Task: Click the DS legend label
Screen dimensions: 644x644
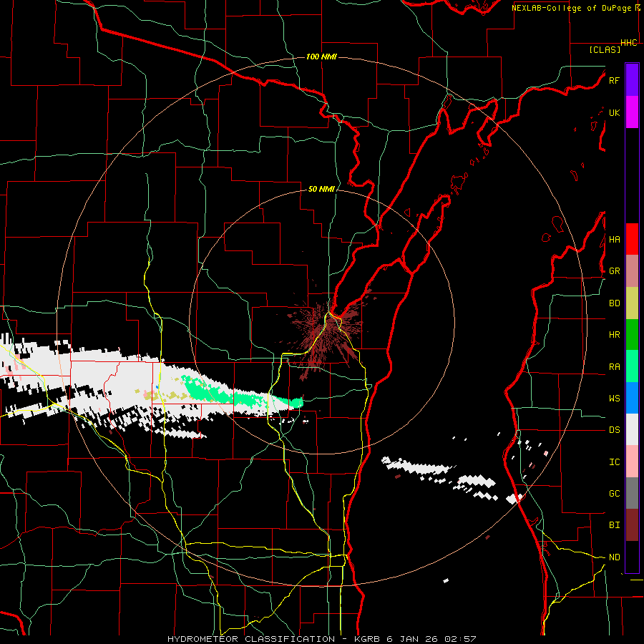Action: tap(614, 430)
